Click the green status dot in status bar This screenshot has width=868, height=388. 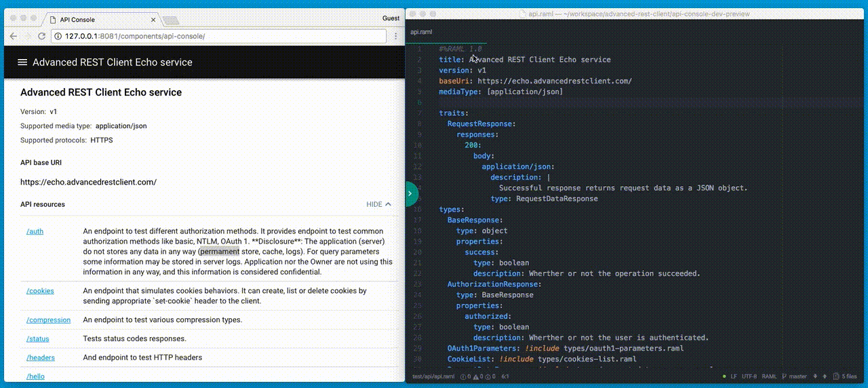coord(724,376)
